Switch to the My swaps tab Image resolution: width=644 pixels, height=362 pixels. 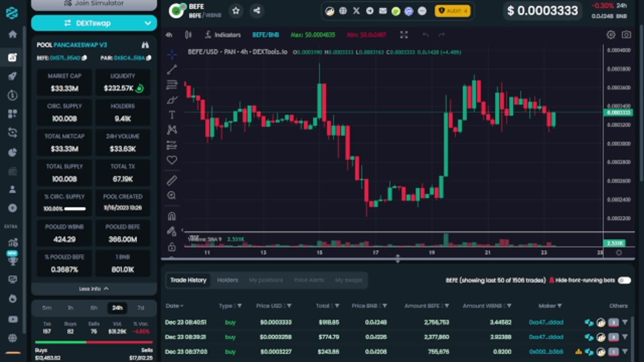coord(349,280)
